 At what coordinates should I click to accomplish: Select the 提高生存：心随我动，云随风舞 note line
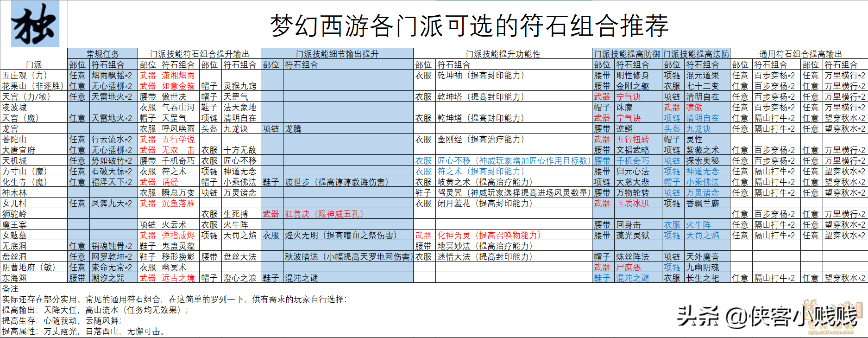click(62, 320)
